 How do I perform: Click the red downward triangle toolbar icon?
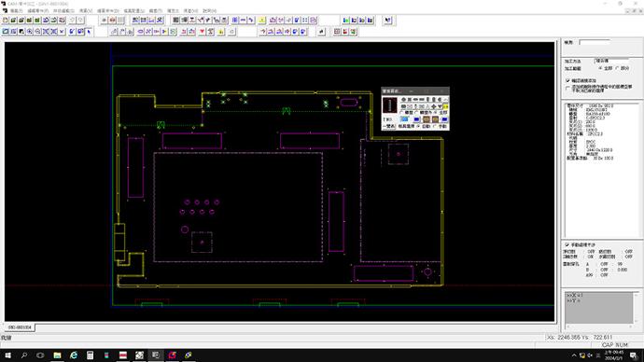pyautogui.click(x=203, y=32)
